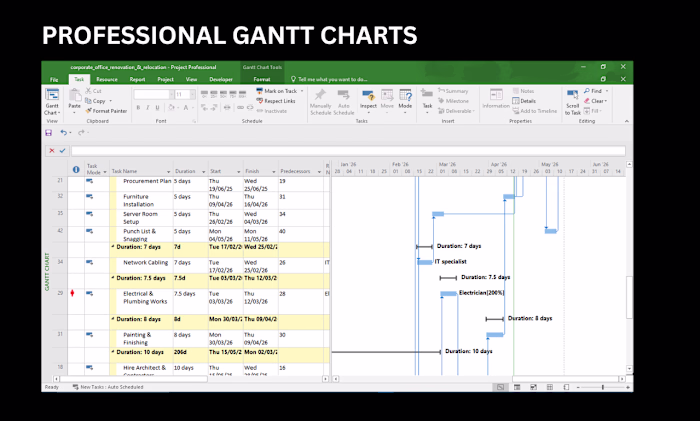Insert a Summary task
Screen dimensions: 700x421
click(453, 91)
